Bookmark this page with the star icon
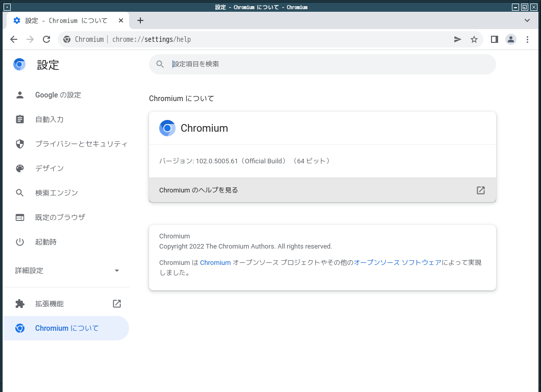Screen dimensions: 541x392 point(474,39)
